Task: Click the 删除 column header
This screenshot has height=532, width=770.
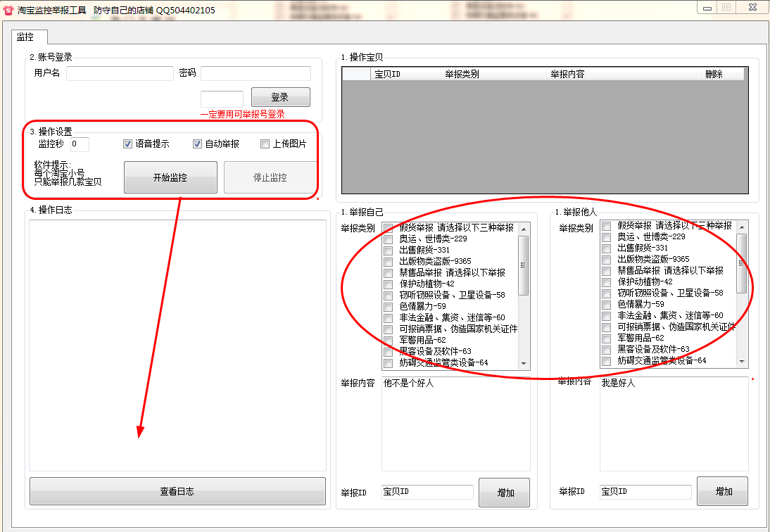Action: tap(722, 74)
